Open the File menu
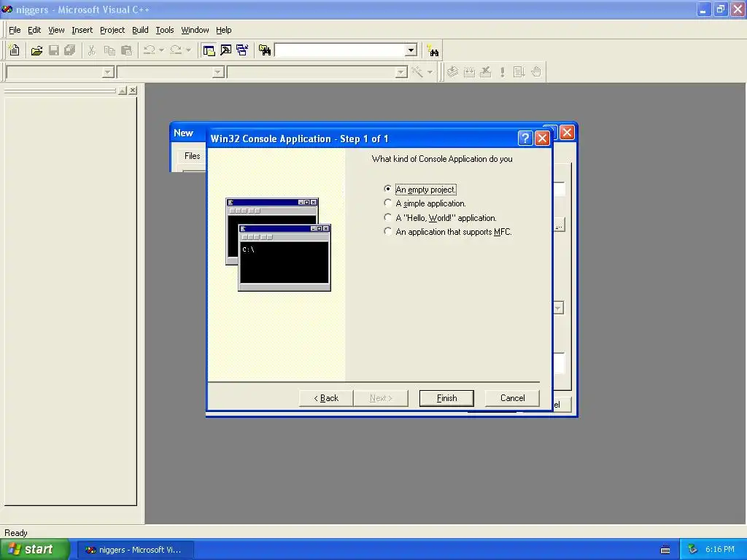This screenshot has height=560, width=747. coord(15,30)
